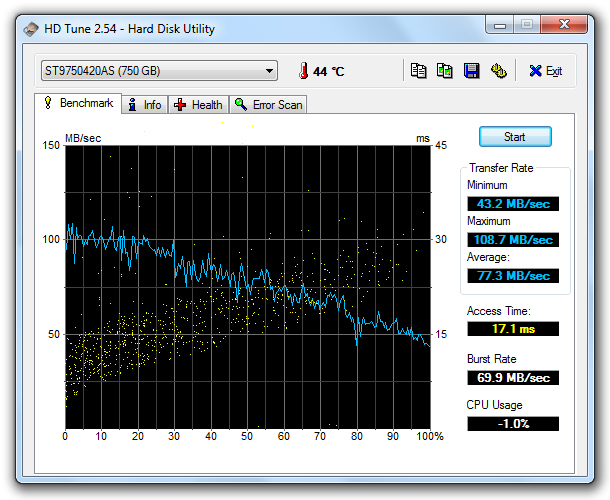The image size is (610, 500).
Task: Open options via the yellow tools icon
Action: pos(498,71)
